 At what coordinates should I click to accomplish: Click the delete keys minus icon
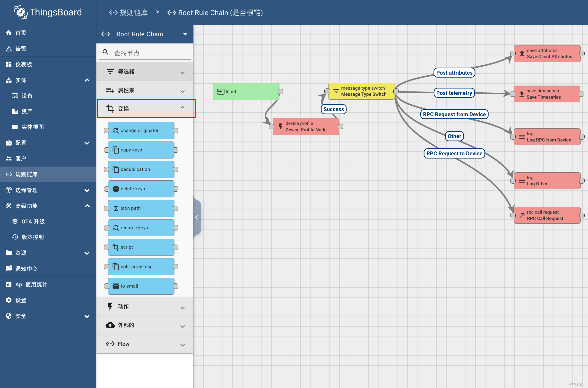(116, 189)
